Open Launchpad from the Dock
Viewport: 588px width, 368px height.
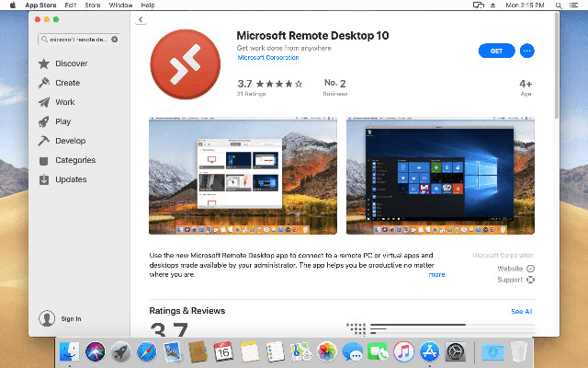(120, 351)
